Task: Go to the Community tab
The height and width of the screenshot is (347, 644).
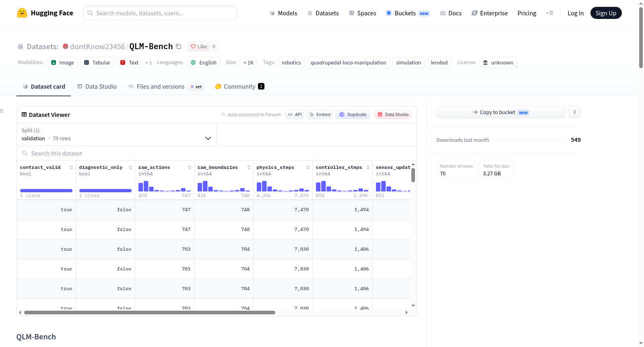Action: click(239, 86)
